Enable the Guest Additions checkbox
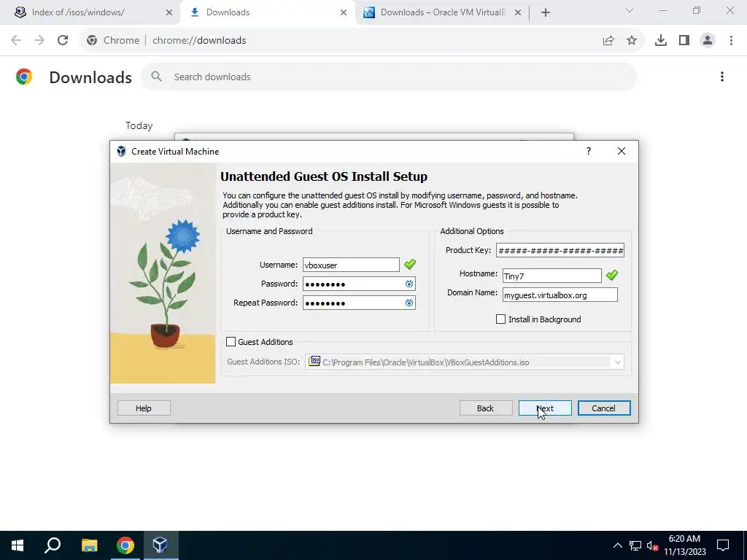The width and height of the screenshot is (747, 560). [231, 342]
